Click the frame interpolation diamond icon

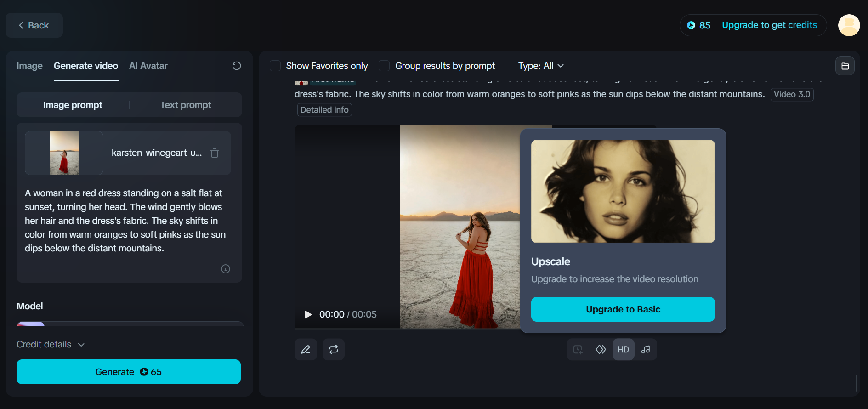pyautogui.click(x=601, y=350)
